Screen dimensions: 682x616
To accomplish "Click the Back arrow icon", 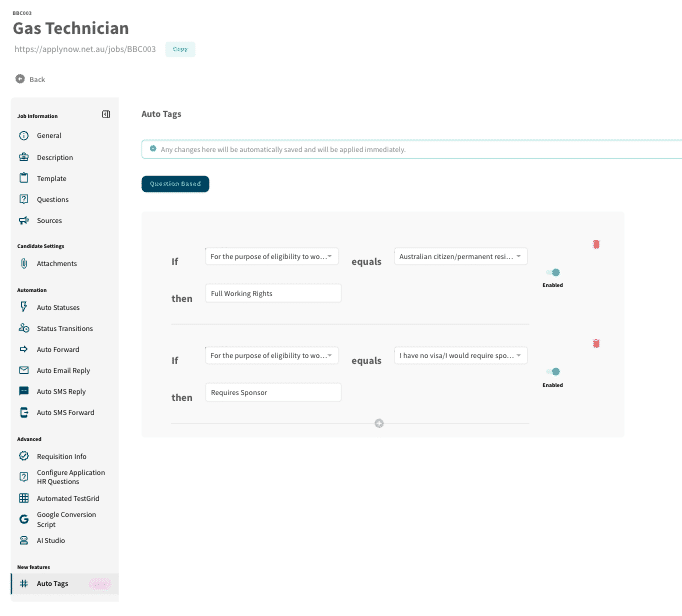I will click(20, 79).
